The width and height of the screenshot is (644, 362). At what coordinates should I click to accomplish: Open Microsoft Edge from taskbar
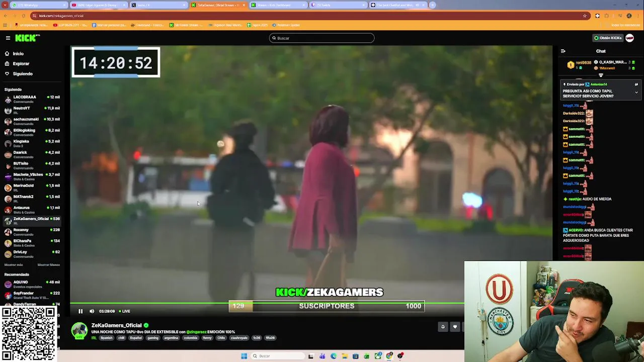334,356
